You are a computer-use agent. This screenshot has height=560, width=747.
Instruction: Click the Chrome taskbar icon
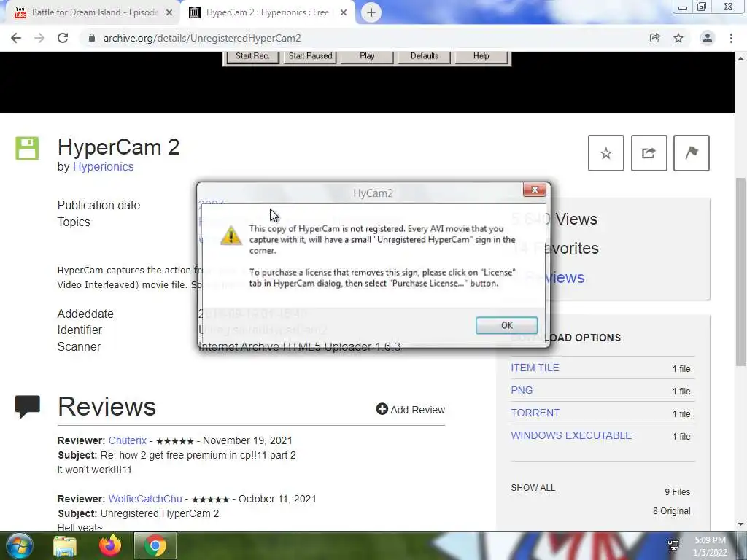(x=155, y=545)
